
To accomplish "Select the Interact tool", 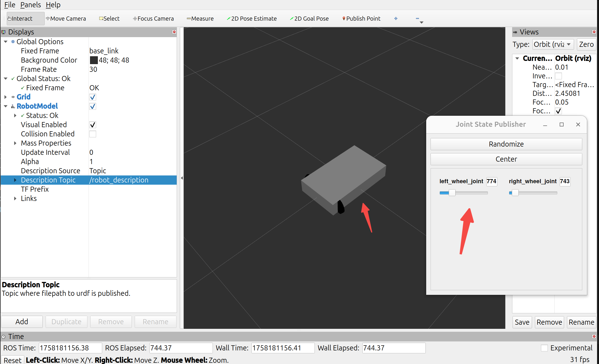I will 22,18.
